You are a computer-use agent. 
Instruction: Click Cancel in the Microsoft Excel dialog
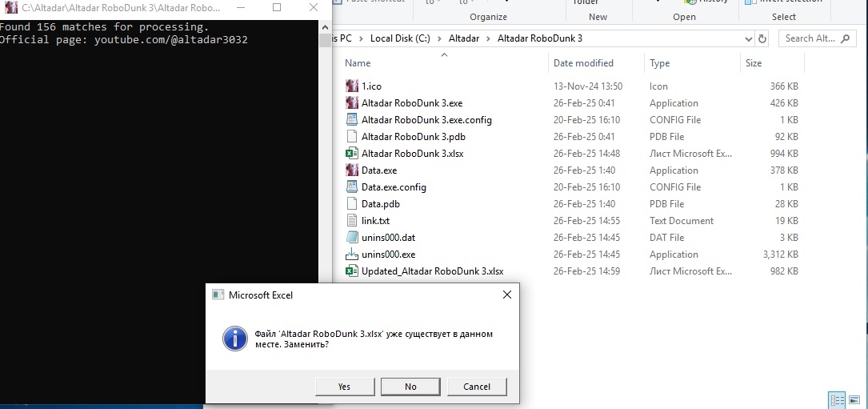pos(477,387)
